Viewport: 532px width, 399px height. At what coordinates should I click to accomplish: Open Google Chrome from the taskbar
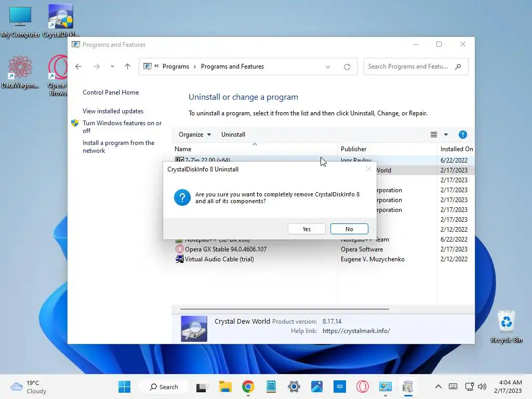pos(248,387)
